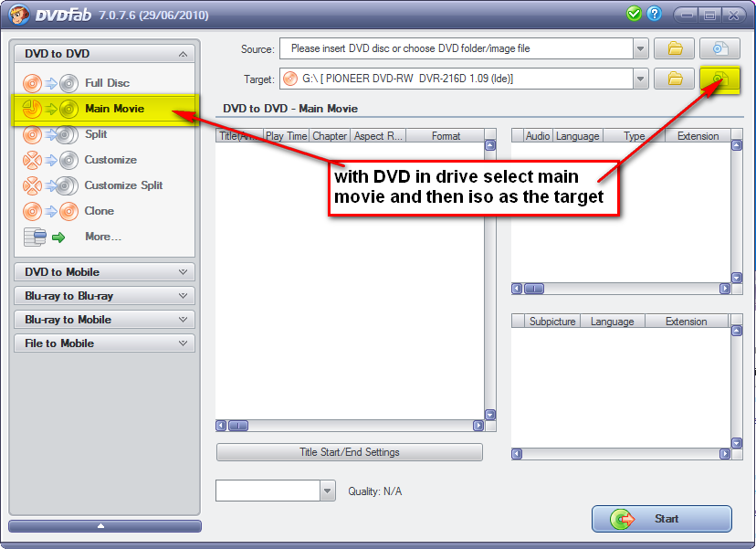Click the Start button

[661, 519]
